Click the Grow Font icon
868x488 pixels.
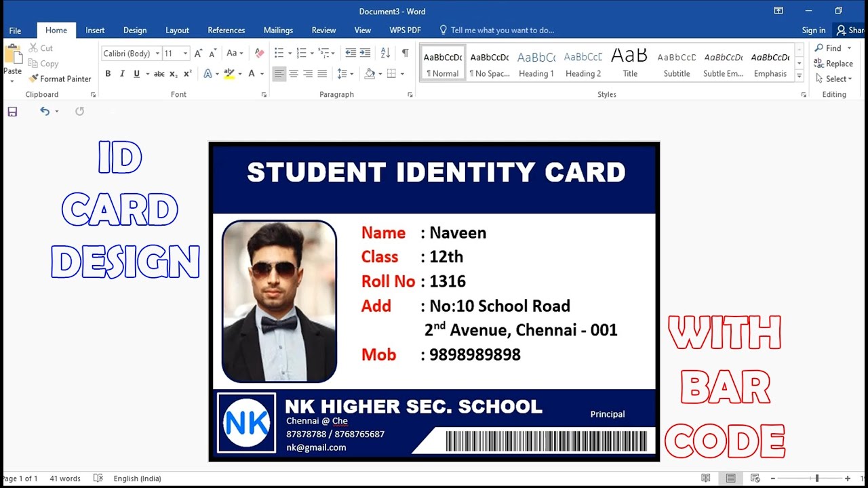coord(198,53)
